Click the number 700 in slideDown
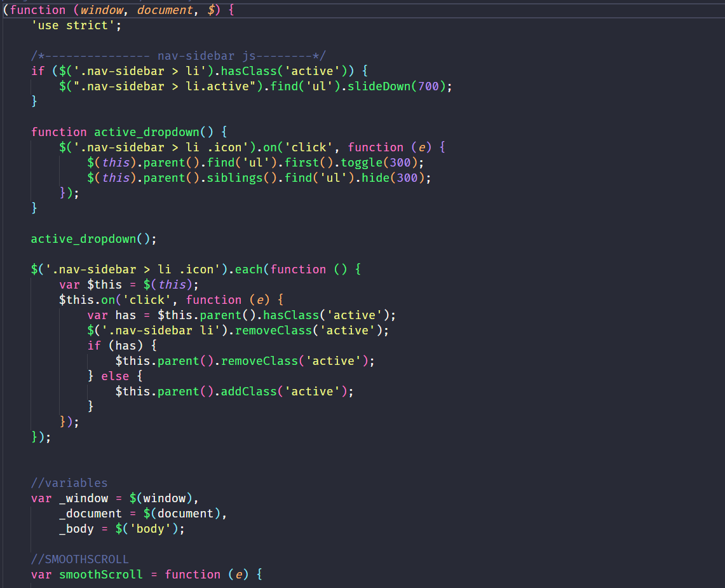Viewport: 725px width, 588px height. click(428, 86)
